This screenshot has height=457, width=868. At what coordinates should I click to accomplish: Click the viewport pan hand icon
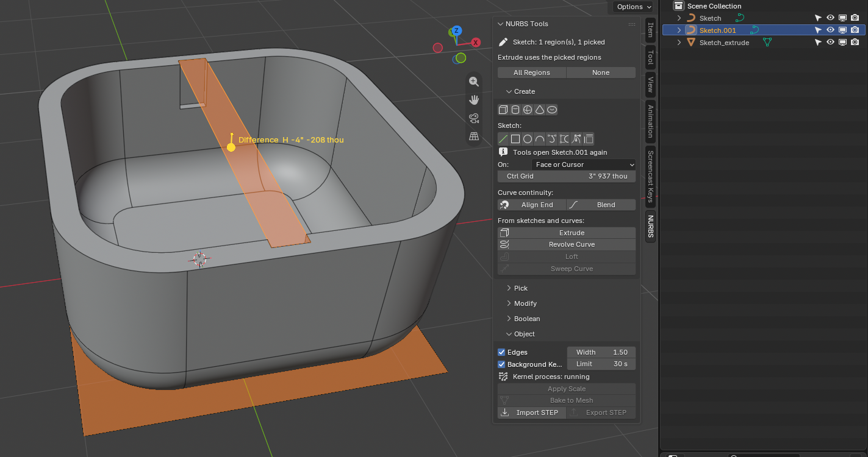point(474,100)
